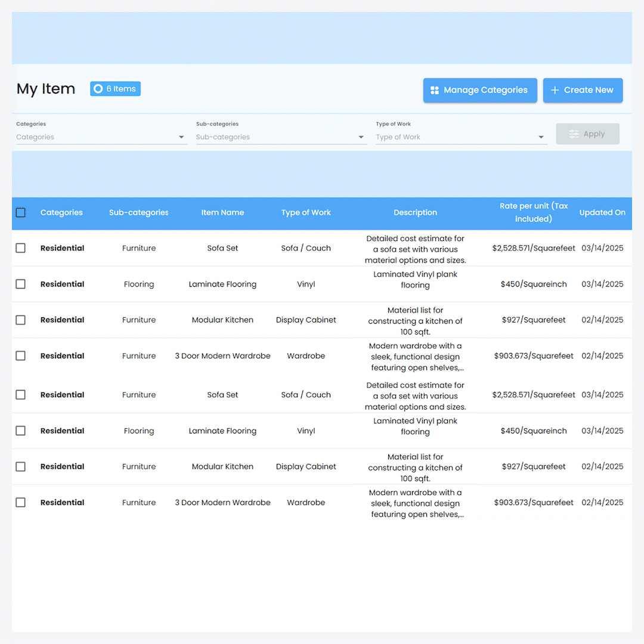Select the checkbox of the last table row
This screenshot has width=644, height=644.
pyautogui.click(x=21, y=503)
